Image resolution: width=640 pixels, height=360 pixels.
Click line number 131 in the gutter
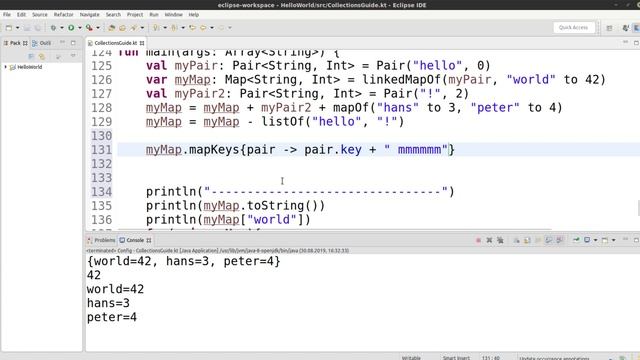tap(101, 150)
